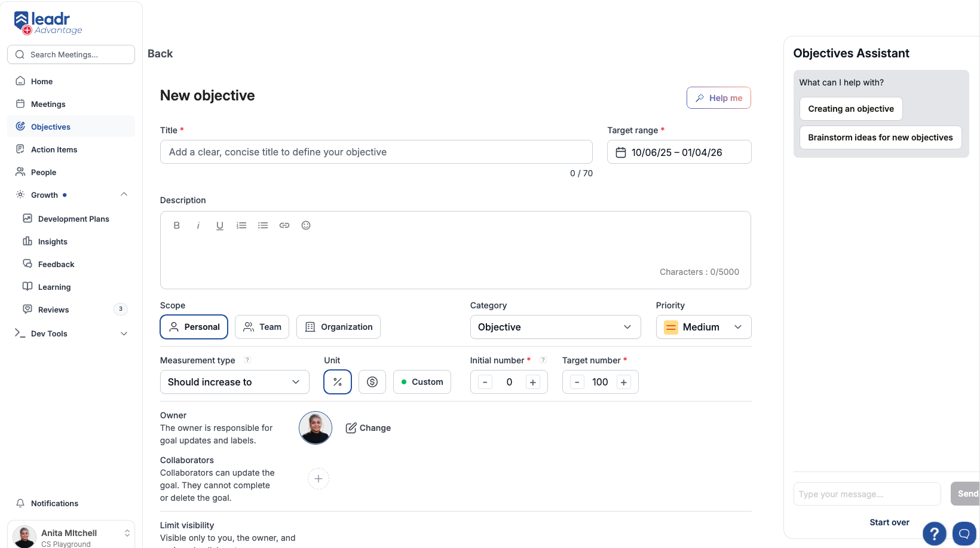Open the chat bubble widget
Viewport: 980px width, 548px height.
[x=964, y=534]
